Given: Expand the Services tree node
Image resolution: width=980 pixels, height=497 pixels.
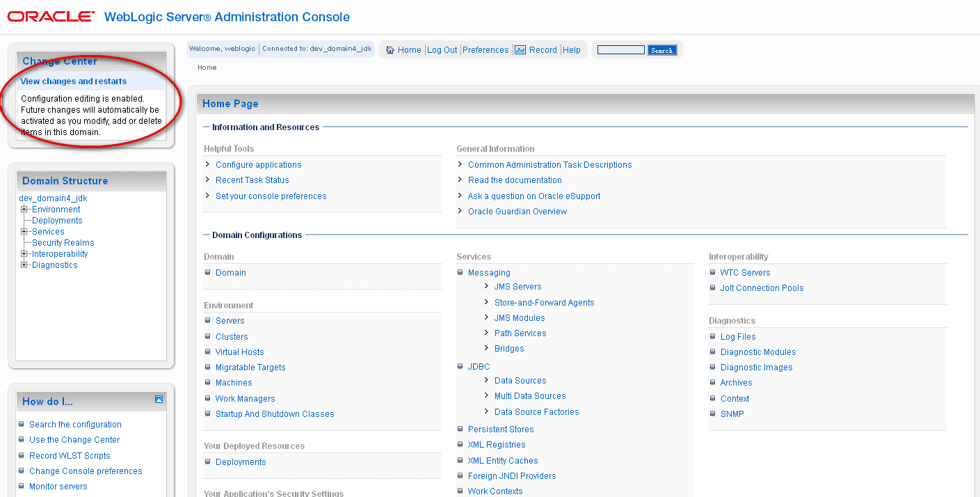Looking at the screenshot, I should 24,232.
